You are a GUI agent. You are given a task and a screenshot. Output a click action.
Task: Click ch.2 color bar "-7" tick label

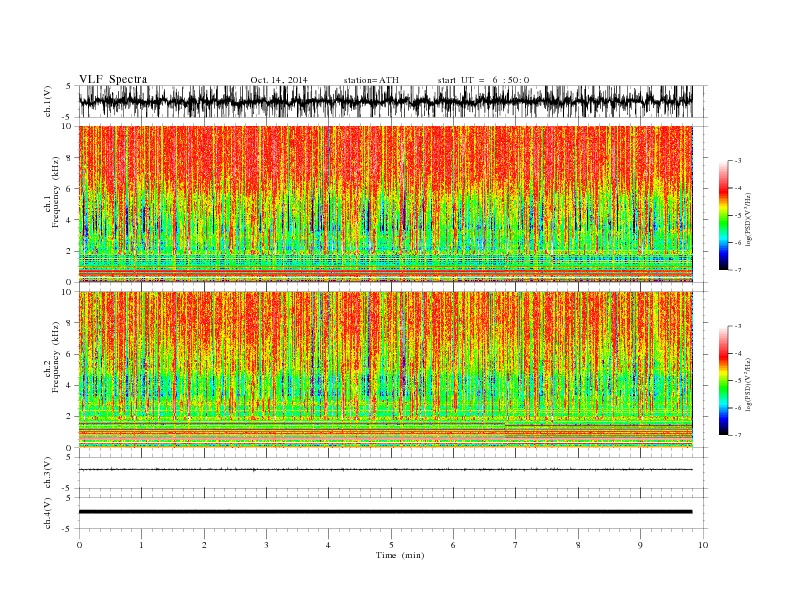point(738,435)
